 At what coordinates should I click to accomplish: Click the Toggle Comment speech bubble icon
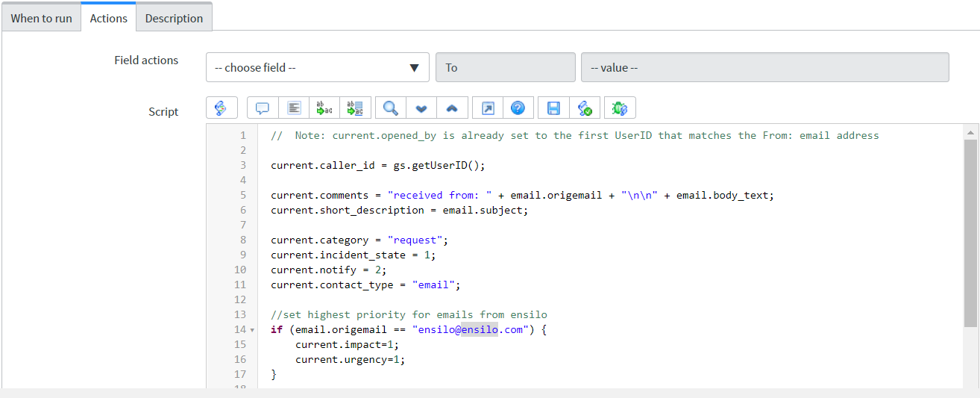point(263,108)
